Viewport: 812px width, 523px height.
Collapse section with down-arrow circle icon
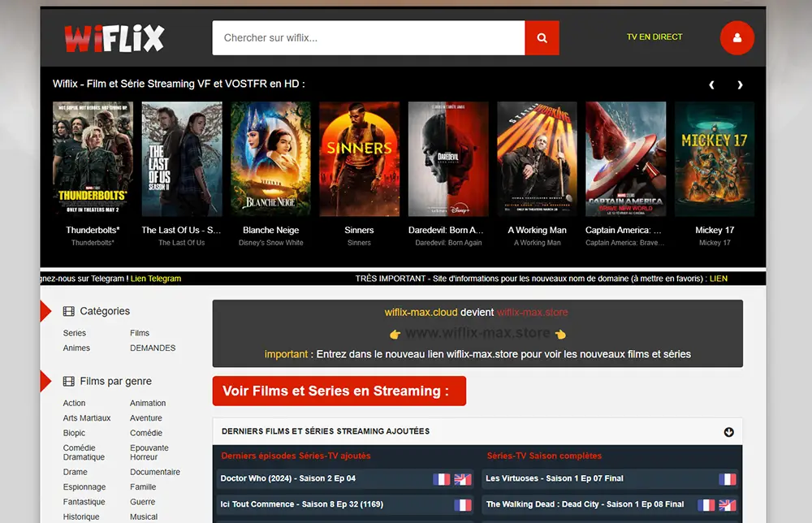tap(728, 432)
